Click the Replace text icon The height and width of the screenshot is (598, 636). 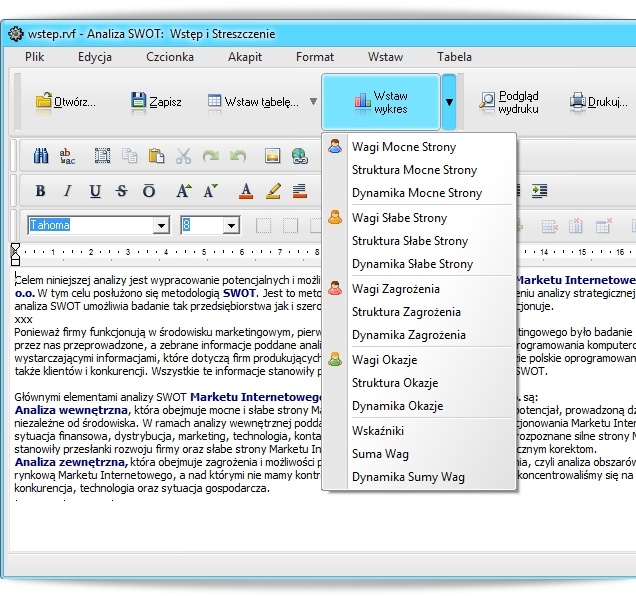click(68, 156)
